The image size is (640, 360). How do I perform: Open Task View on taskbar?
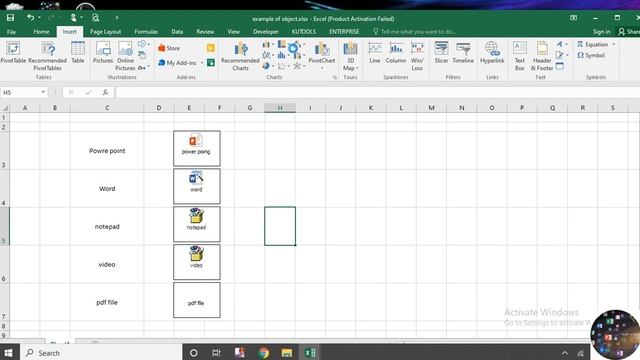coord(216,353)
